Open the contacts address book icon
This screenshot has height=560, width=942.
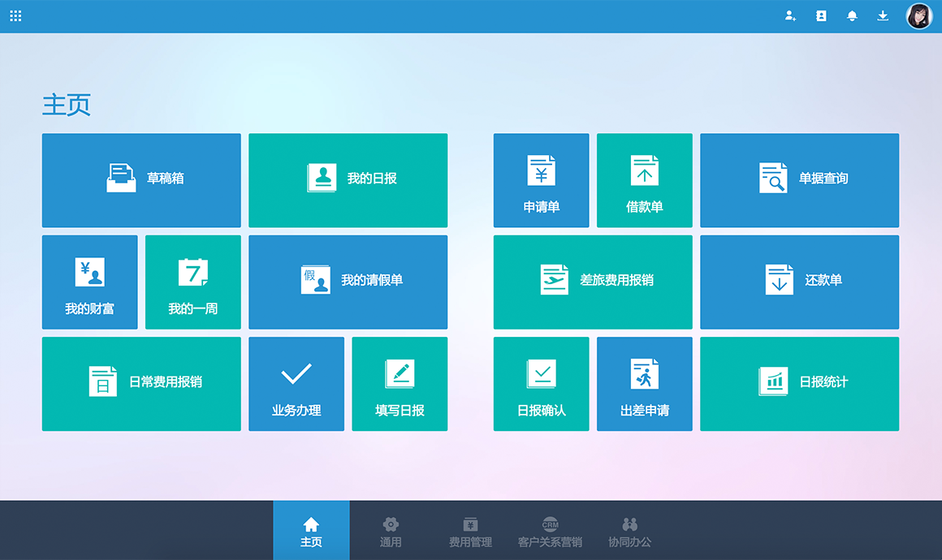821,15
